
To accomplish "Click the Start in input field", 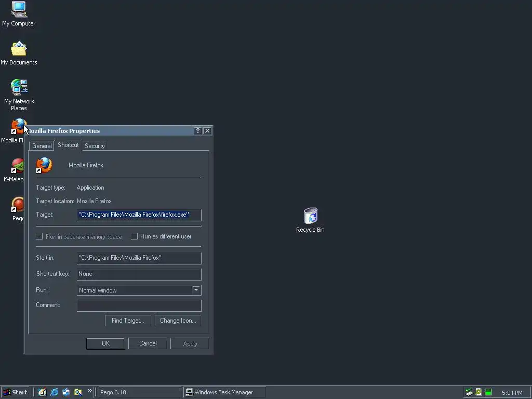I will (139, 258).
